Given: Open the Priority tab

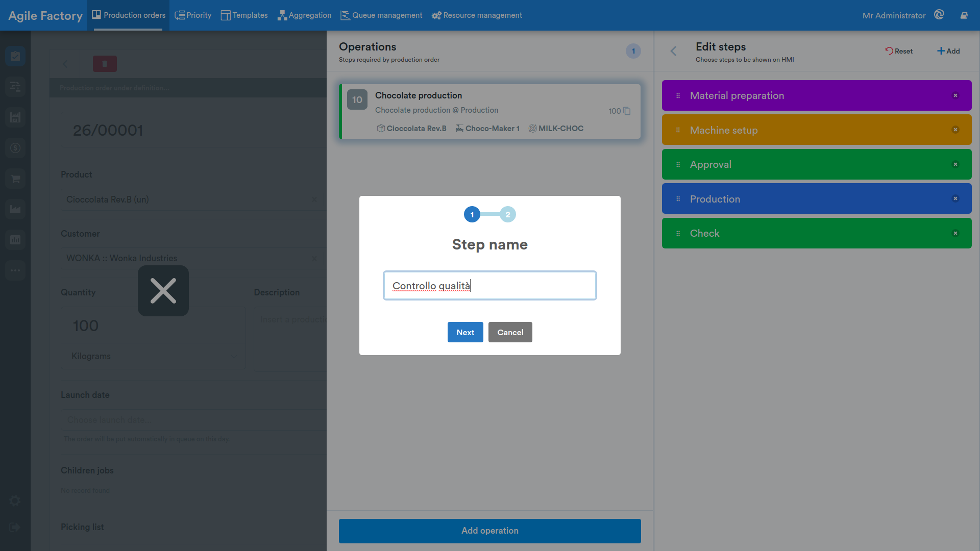Looking at the screenshot, I should tap(193, 15).
